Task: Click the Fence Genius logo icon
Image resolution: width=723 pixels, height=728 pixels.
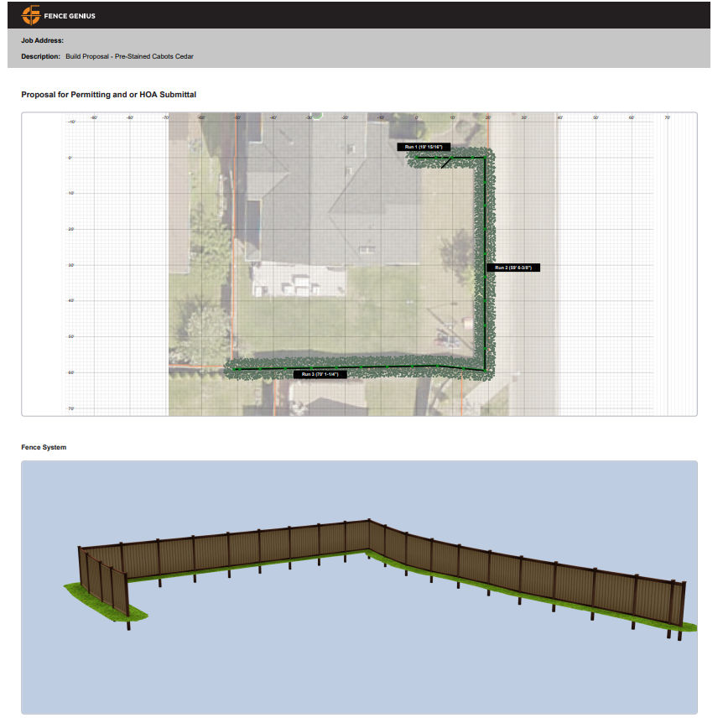Action: 31,15
